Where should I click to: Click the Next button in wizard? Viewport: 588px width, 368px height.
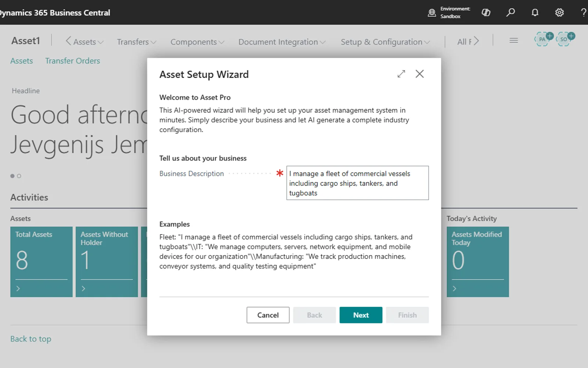click(x=361, y=315)
